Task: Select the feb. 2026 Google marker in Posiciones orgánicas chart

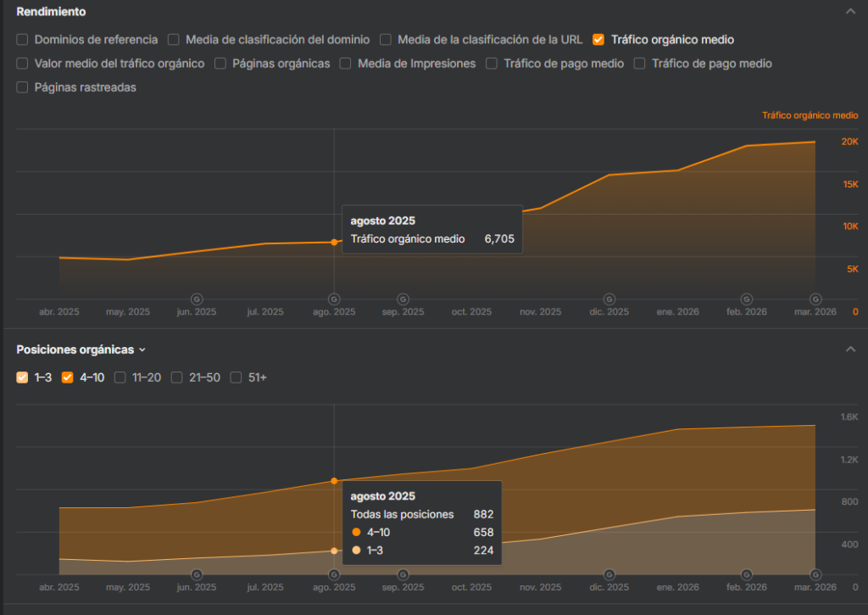Action: tap(746, 574)
